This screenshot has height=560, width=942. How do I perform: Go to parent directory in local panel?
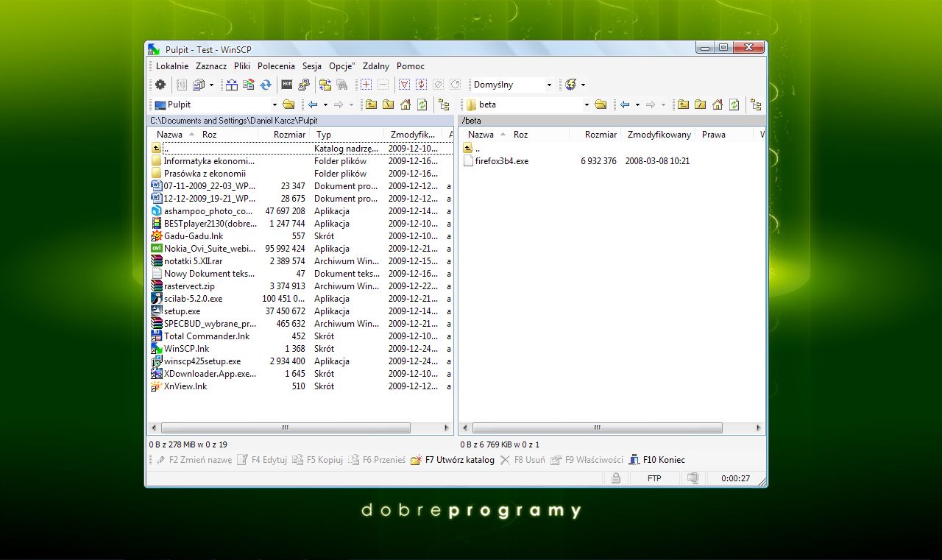coord(371,104)
